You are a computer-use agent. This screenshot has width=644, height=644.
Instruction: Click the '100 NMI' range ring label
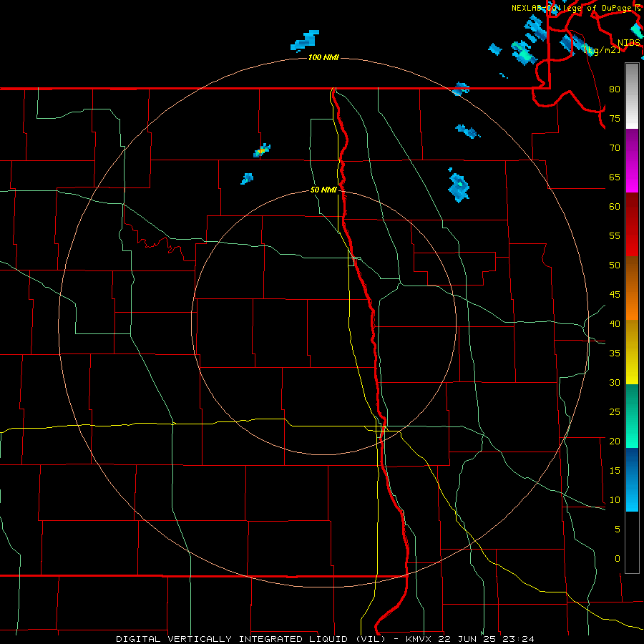(x=323, y=57)
